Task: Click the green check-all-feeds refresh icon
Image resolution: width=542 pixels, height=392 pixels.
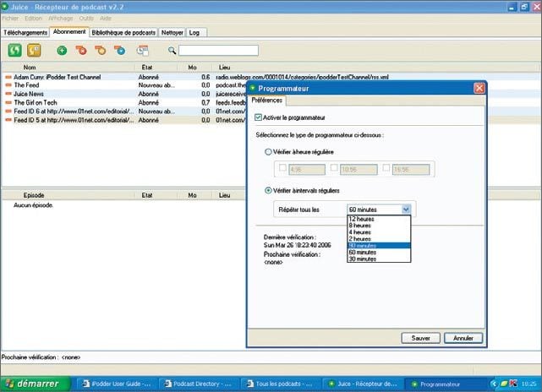Action: click(14, 51)
